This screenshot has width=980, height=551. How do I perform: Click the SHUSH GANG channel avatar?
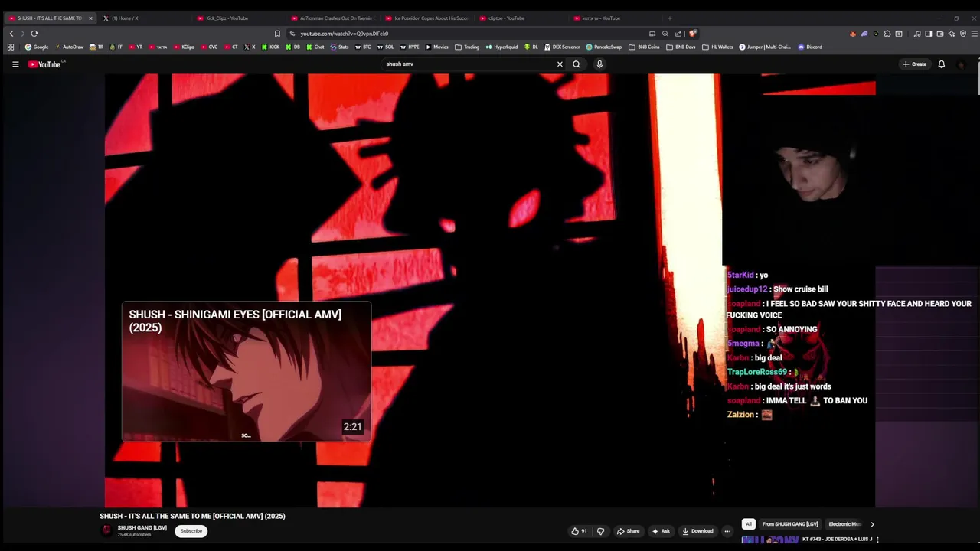tap(107, 531)
